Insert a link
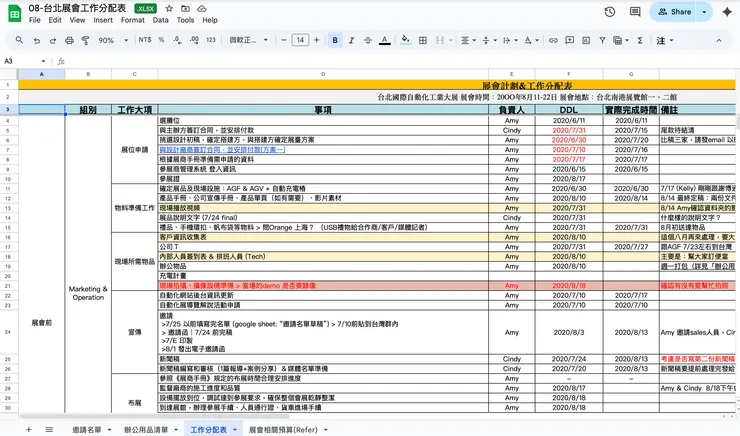This screenshot has width=740, height=436. tap(553, 41)
